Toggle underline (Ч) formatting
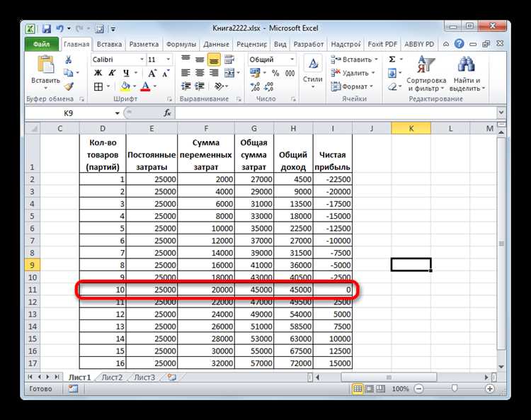531x420 pixels. tap(126, 73)
